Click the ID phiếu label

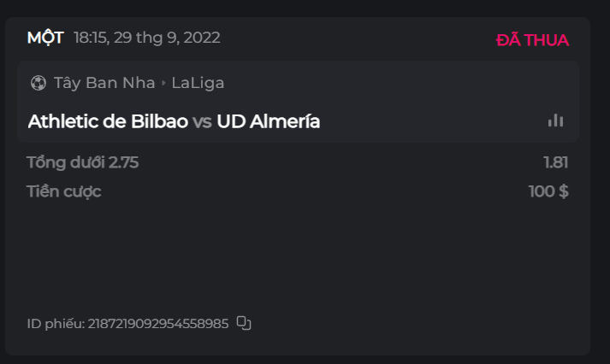click(56, 324)
